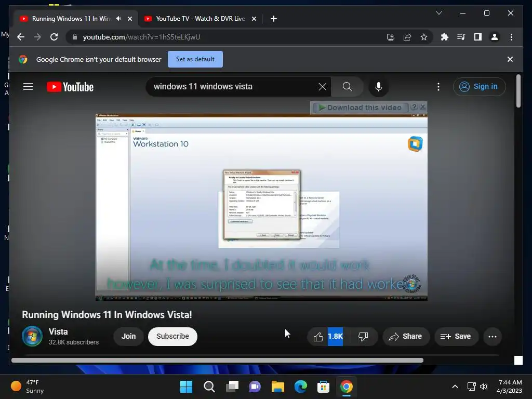Click the install/download page icon in address bar

point(391,37)
